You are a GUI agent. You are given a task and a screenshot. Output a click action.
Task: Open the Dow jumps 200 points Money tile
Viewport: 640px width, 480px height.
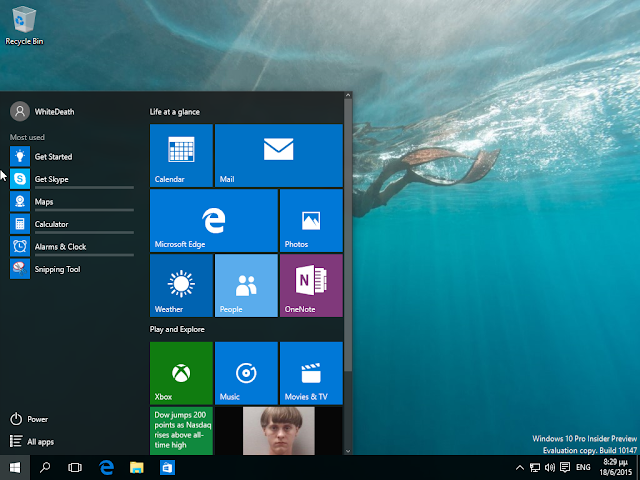pyautogui.click(x=181, y=431)
